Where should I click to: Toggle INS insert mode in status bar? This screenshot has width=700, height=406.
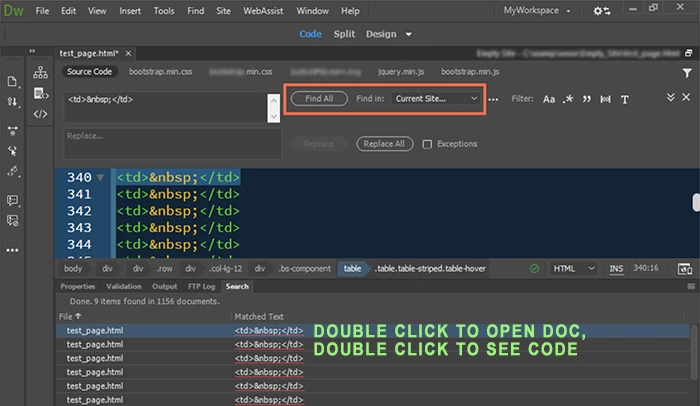tap(616, 268)
